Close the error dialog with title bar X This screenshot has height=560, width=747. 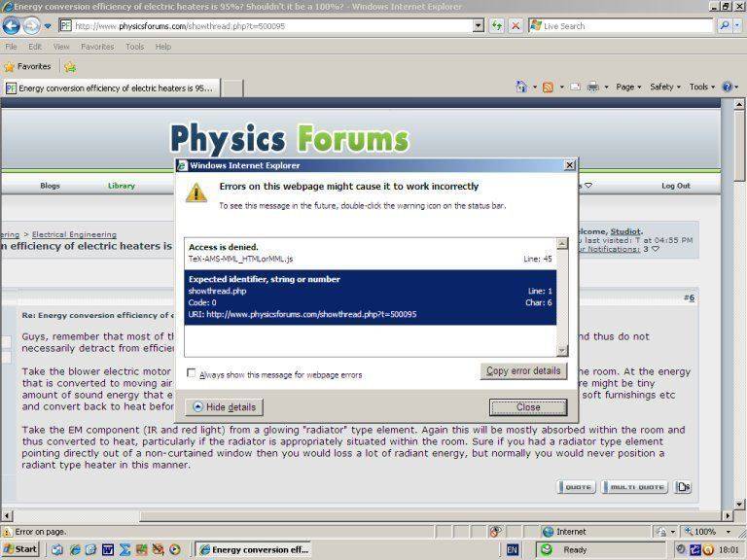coord(569,165)
